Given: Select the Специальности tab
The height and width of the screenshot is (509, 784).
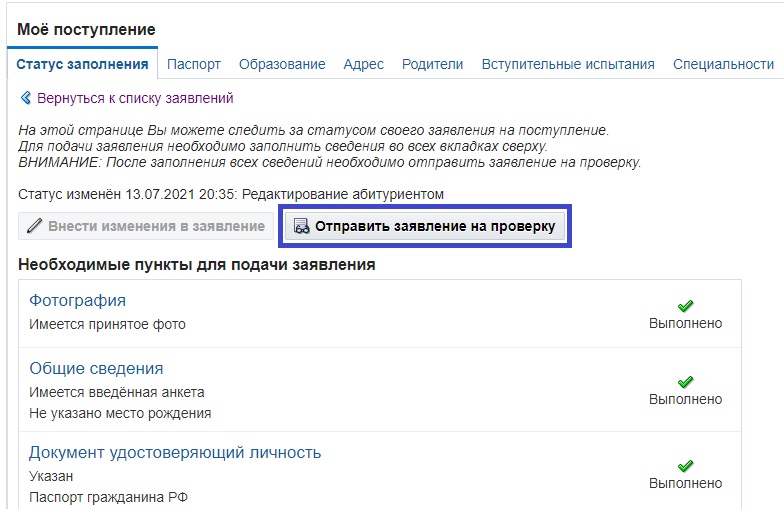Looking at the screenshot, I should tap(723, 64).
